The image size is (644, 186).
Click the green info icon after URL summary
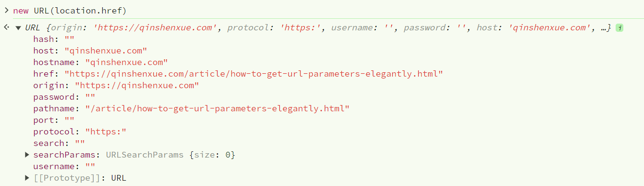point(619,28)
